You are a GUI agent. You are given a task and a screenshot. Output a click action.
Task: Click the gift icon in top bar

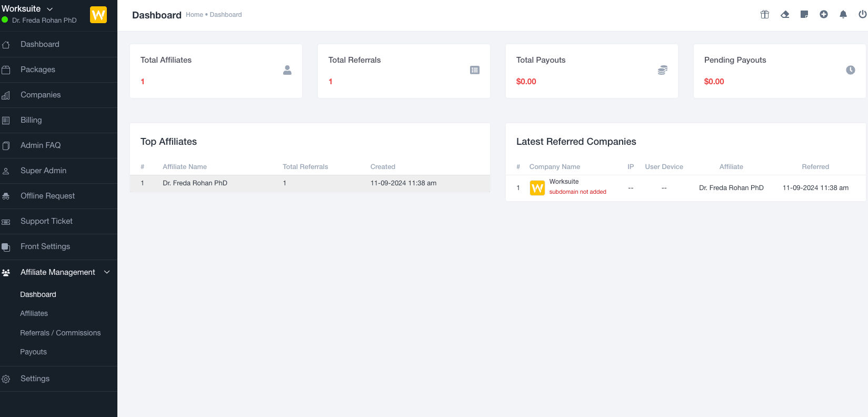click(765, 15)
